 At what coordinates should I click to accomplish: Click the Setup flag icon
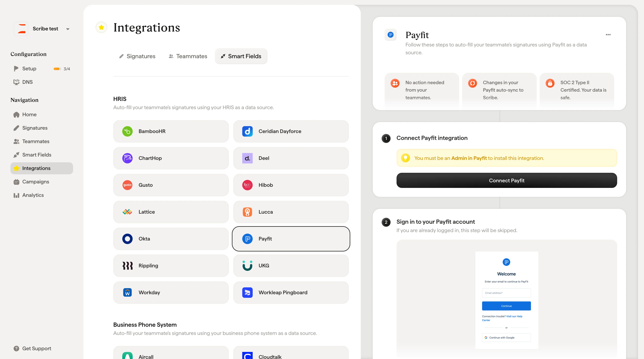pos(17,69)
